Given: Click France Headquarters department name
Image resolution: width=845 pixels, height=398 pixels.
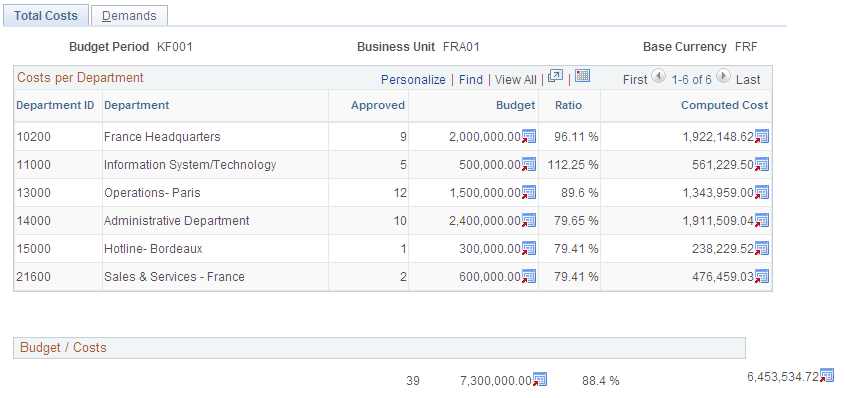Looking at the screenshot, I should coord(162,137).
